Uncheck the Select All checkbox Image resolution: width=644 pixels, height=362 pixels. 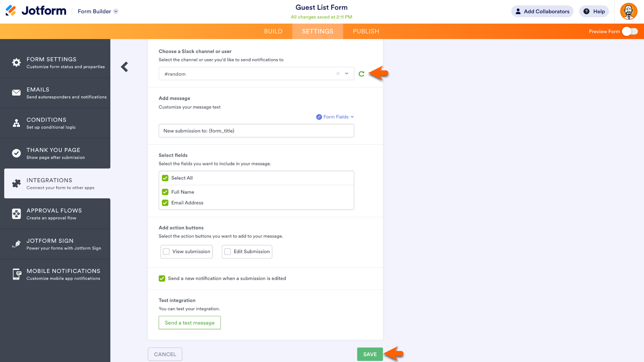pos(165,178)
